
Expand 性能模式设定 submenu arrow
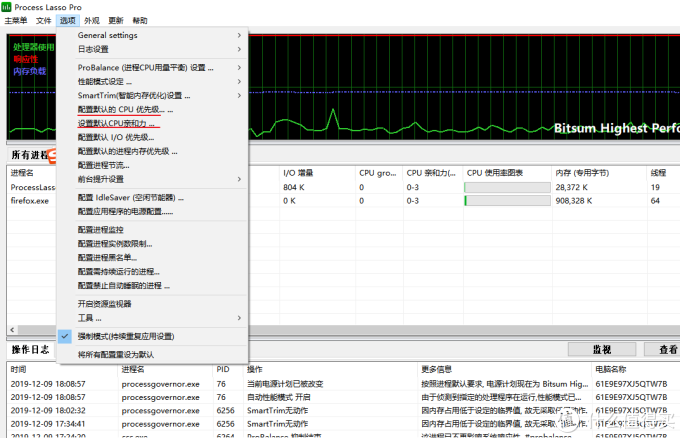click(x=239, y=82)
